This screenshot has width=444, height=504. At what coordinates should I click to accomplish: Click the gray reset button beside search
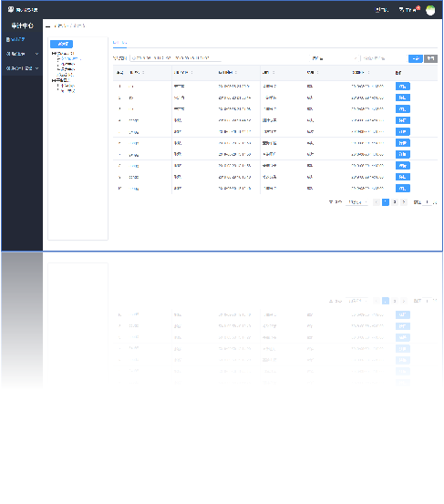(x=430, y=58)
